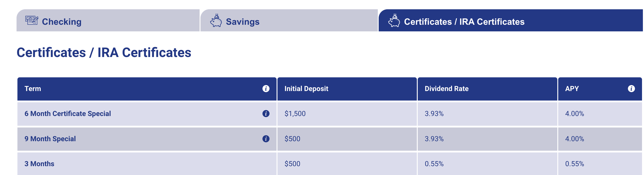Switch to the Savings tab

289,20
